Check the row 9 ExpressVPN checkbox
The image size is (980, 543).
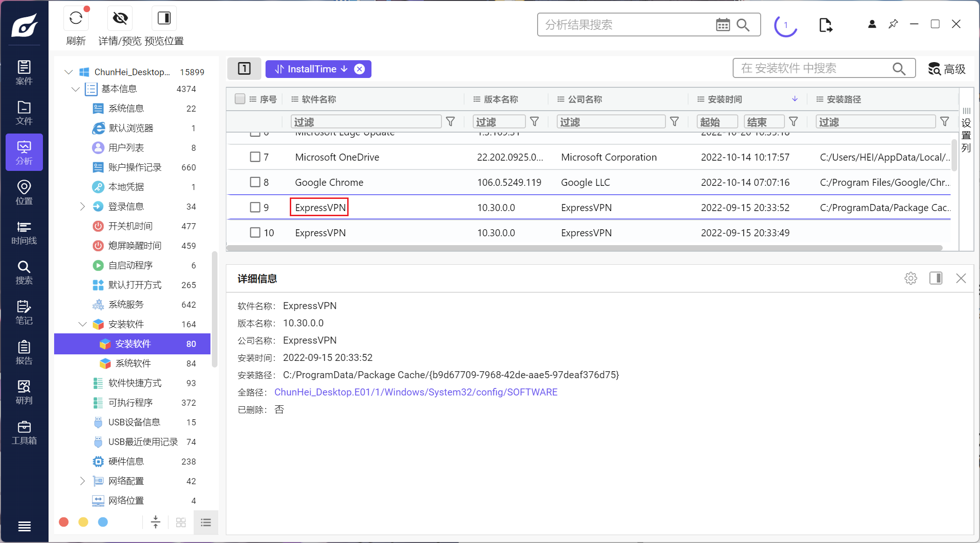point(255,207)
